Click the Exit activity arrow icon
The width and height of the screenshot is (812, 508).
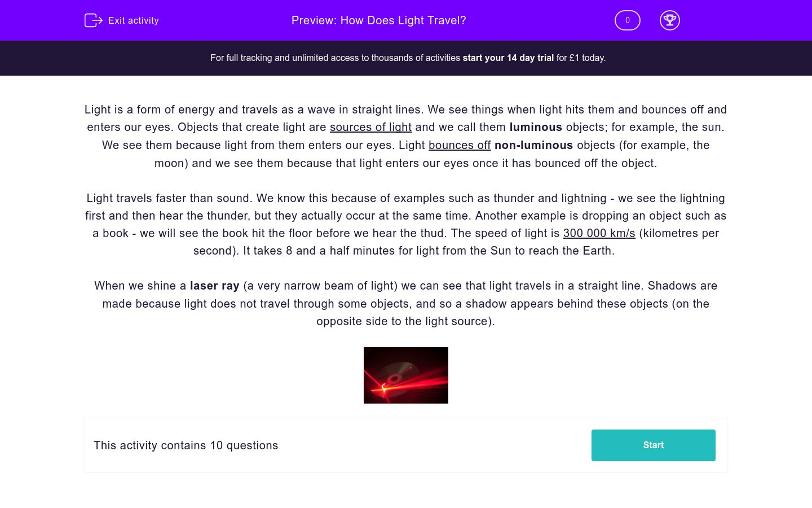94,20
